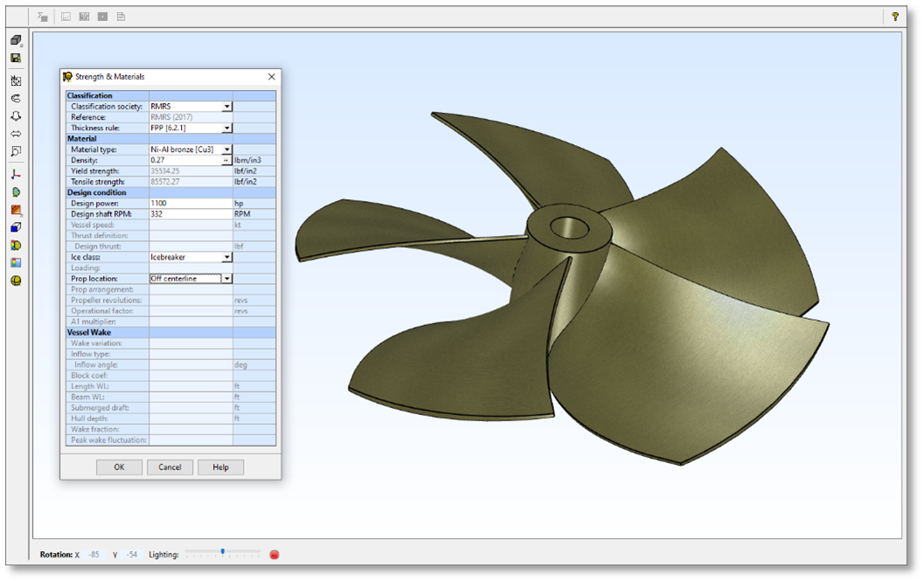Select the rotate view tool icon
Viewport: 924px width, 582px height.
point(16,98)
